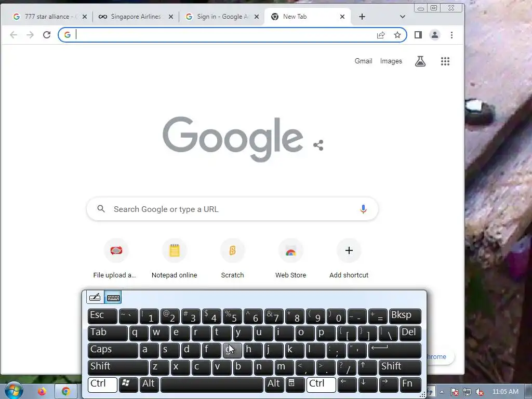This screenshot has width=532, height=399.
Task: Click the muted volume tray icon
Action: tap(480, 392)
